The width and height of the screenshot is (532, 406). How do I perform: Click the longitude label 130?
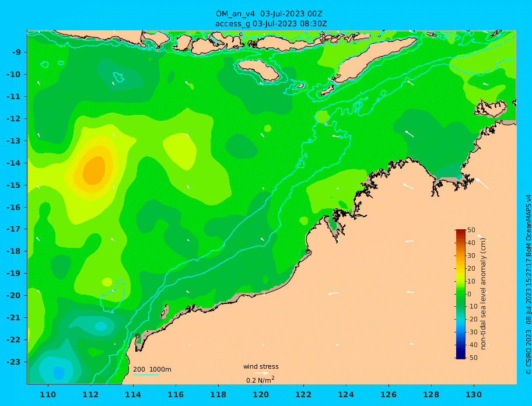pos(474,394)
